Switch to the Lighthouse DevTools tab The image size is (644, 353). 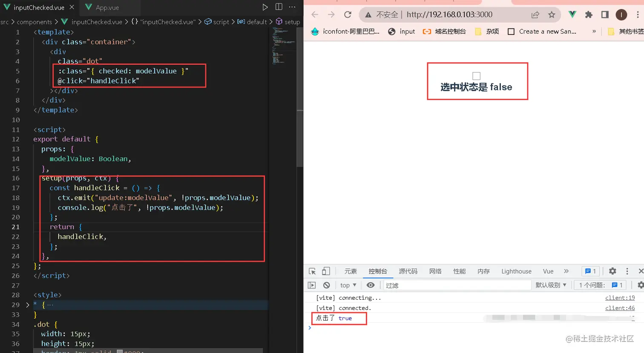coord(516,271)
